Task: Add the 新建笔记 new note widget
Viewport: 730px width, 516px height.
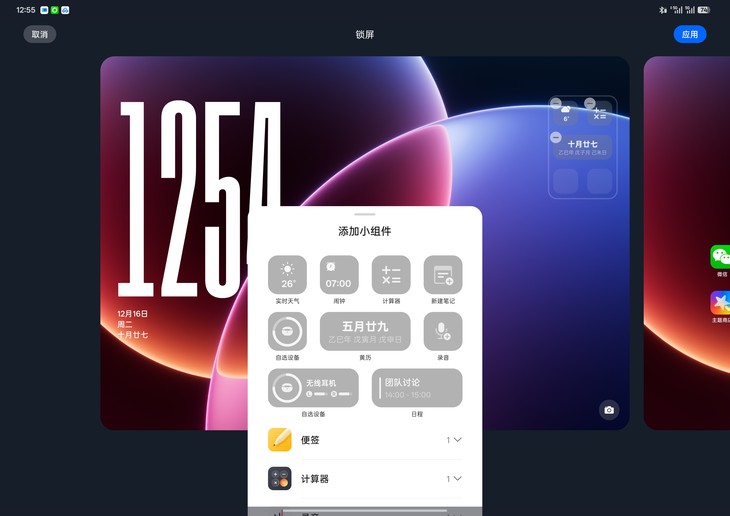Action: tap(443, 275)
